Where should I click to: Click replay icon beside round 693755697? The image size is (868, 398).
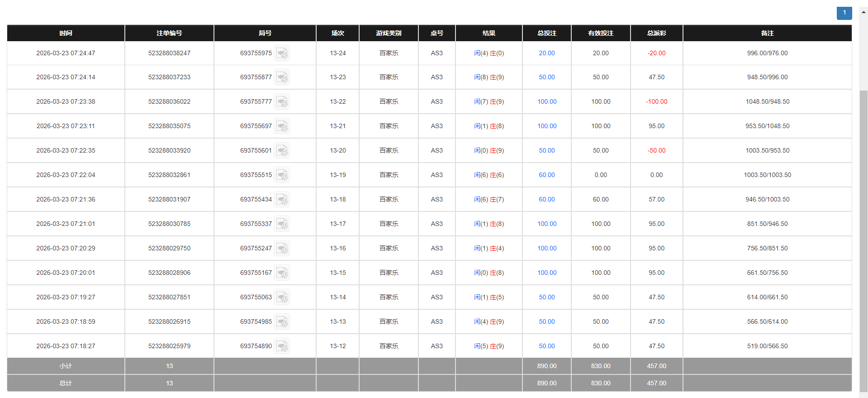(282, 126)
